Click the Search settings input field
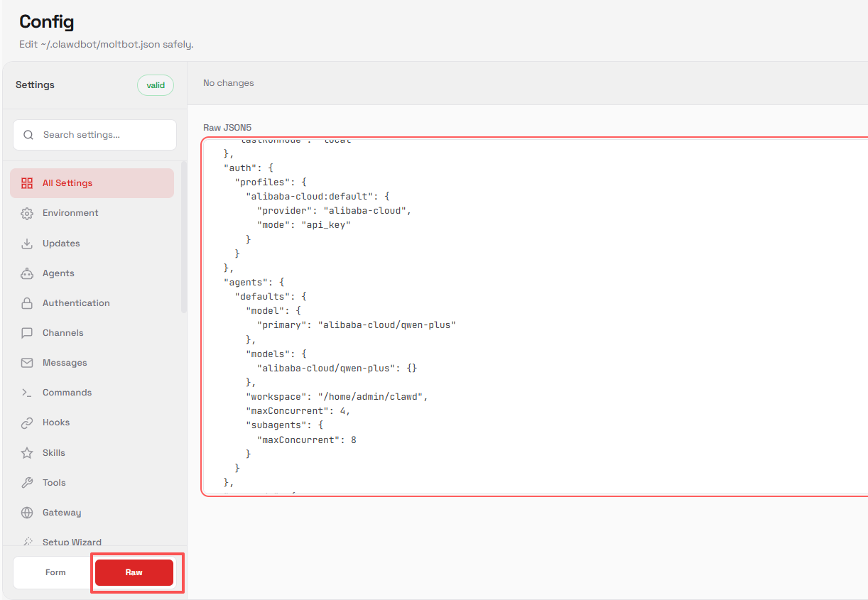The width and height of the screenshot is (868, 600). tap(94, 135)
